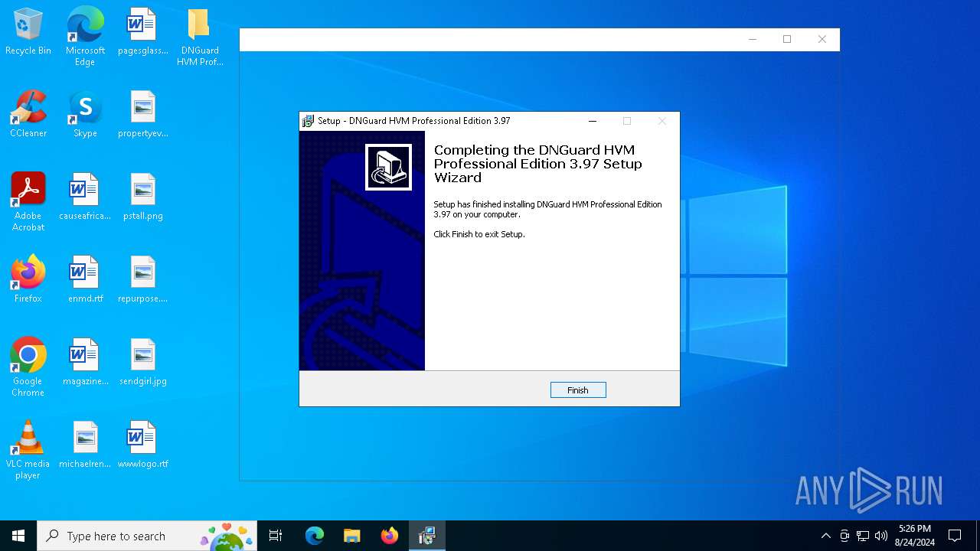Launch Firefox from the taskbar
The width and height of the screenshot is (980, 551).
point(390,536)
